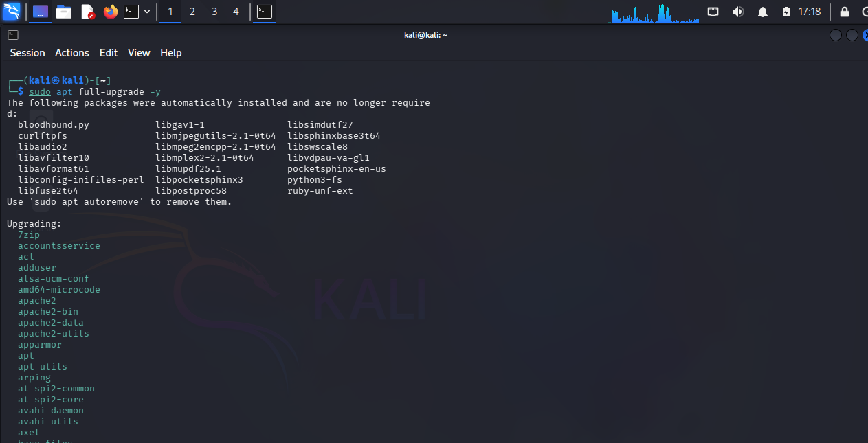Expand the terminal launcher dropdown arrow

(x=147, y=12)
